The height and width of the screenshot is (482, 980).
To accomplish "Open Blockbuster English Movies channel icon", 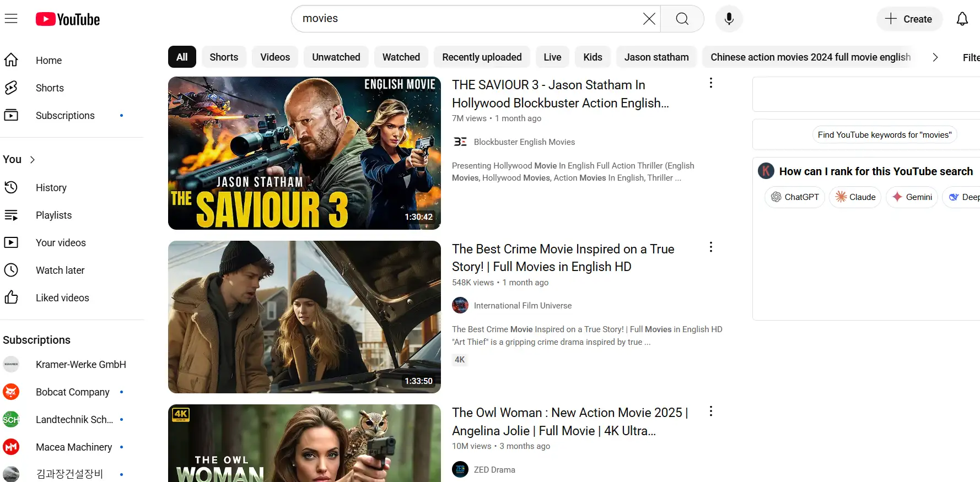I will pyautogui.click(x=460, y=142).
